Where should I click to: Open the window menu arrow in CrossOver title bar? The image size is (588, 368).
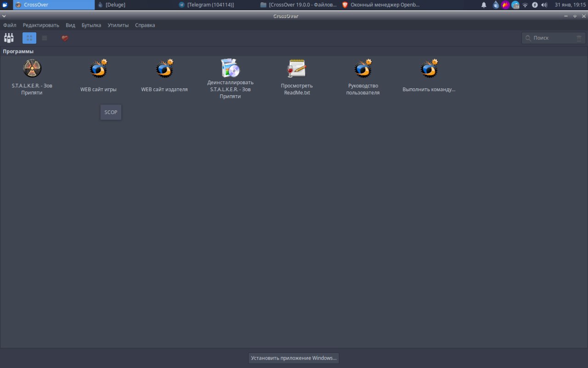(4, 16)
